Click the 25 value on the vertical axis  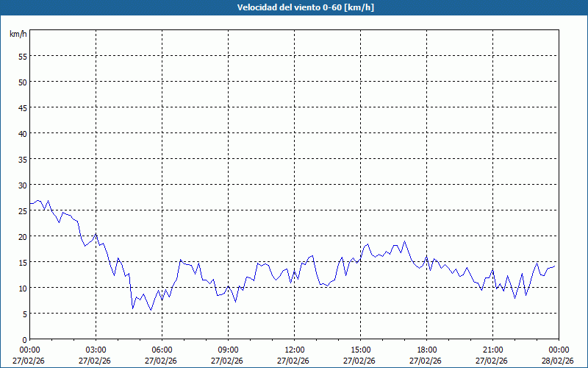22,210
